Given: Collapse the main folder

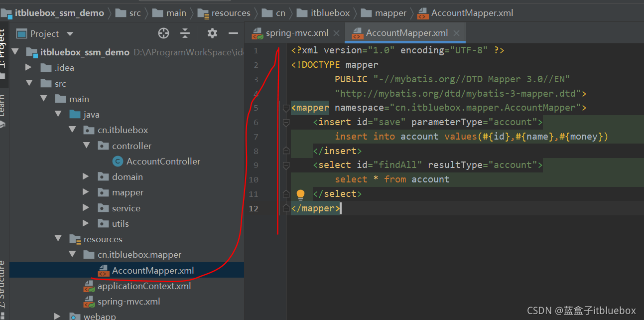Looking at the screenshot, I should (x=43, y=99).
